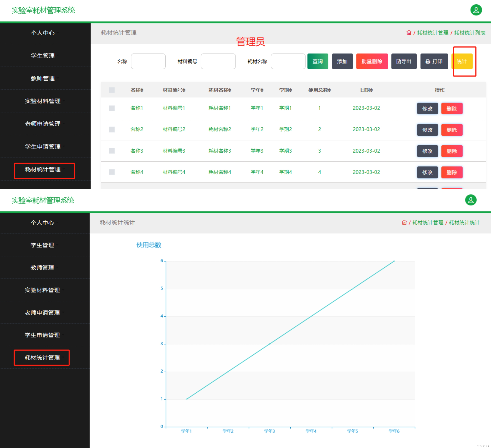Sort table by 使用总数 column arrows

click(329, 90)
